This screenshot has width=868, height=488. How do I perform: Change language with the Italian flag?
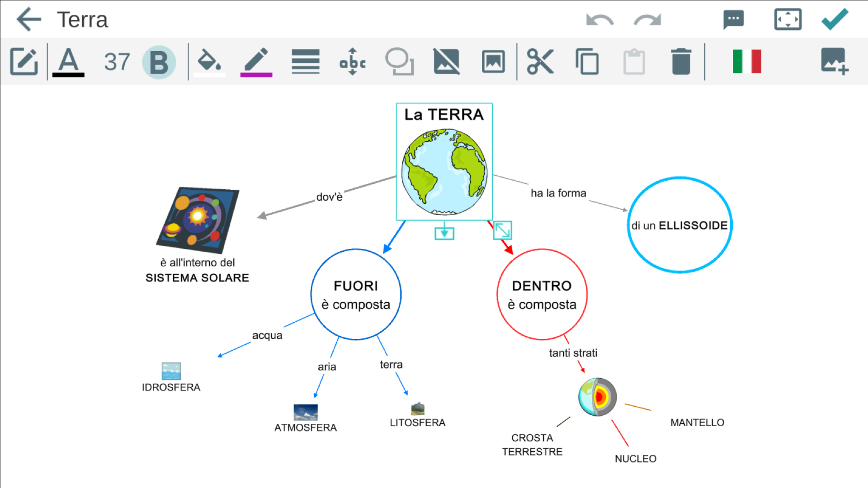pos(747,61)
